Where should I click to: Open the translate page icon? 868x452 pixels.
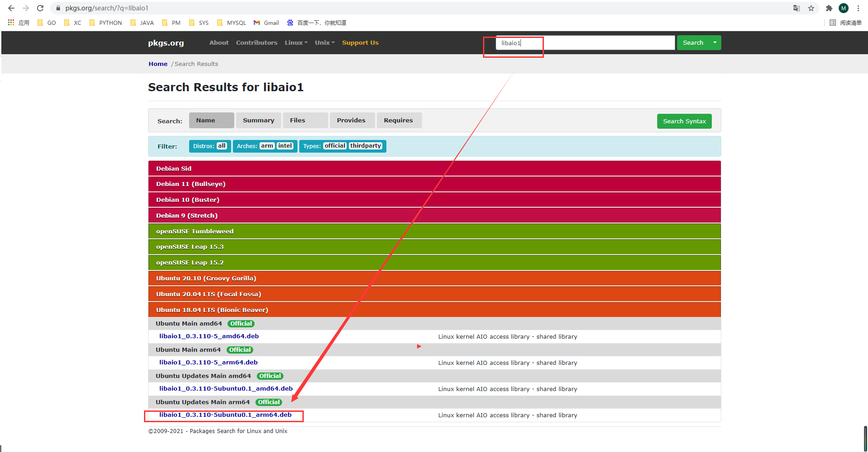click(797, 8)
